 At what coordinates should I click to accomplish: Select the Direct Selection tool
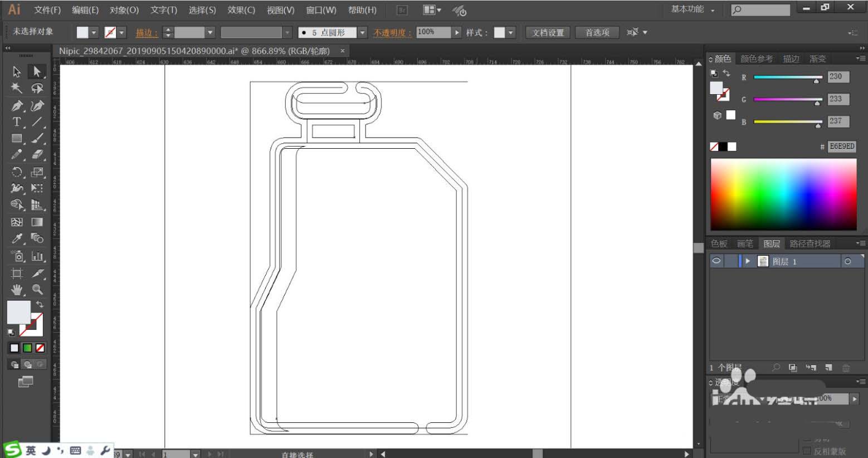(x=37, y=71)
